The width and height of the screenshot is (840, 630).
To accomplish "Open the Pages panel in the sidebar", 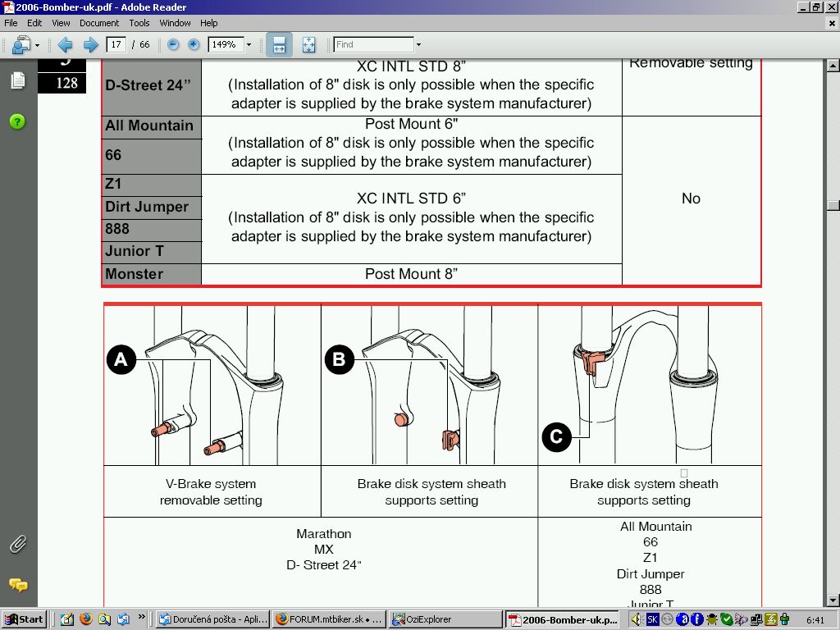I will tap(17, 80).
